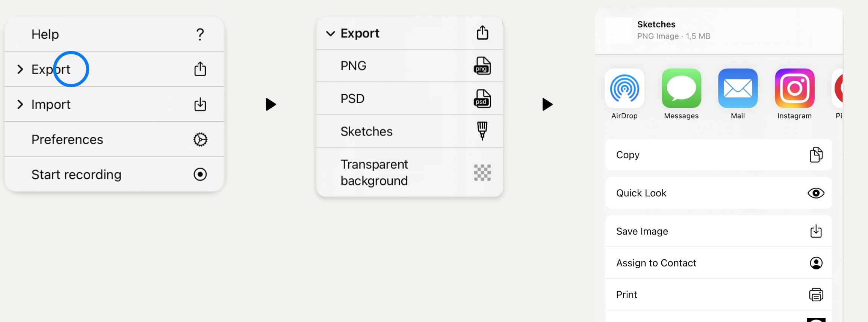Image resolution: width=868 pixels, height=322 pixels.
Task: Select Sketches export option
Action: pyautogui.click(x=410, y=131)
